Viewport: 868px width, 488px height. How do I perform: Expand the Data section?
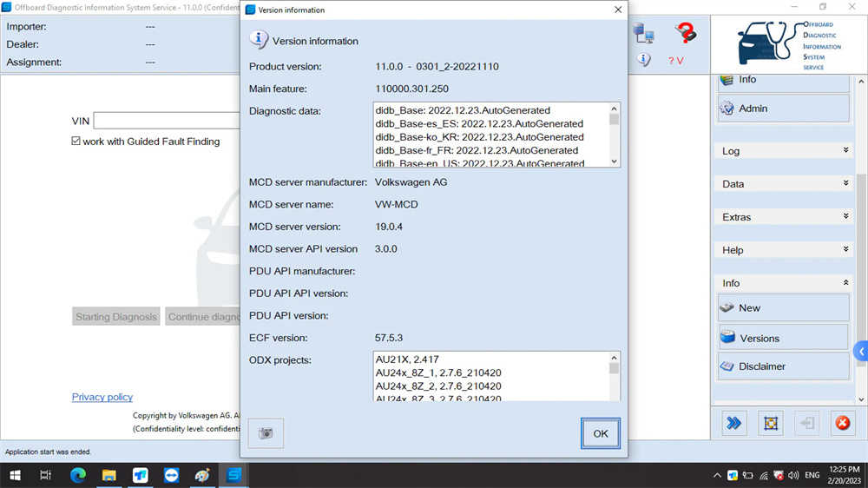click(783, 184)
